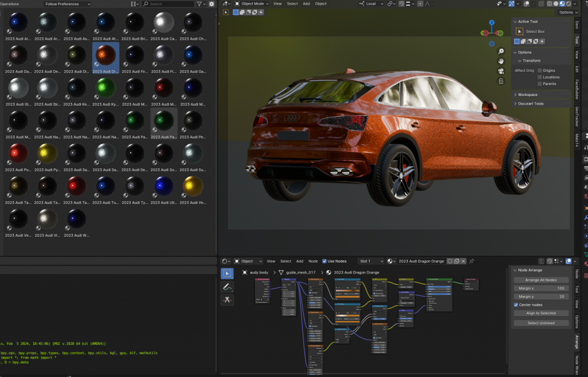Image resolution: width=588 pixels, height=377 pixels.
Task: Expand the Workspace panel
Action: point(527,94)
